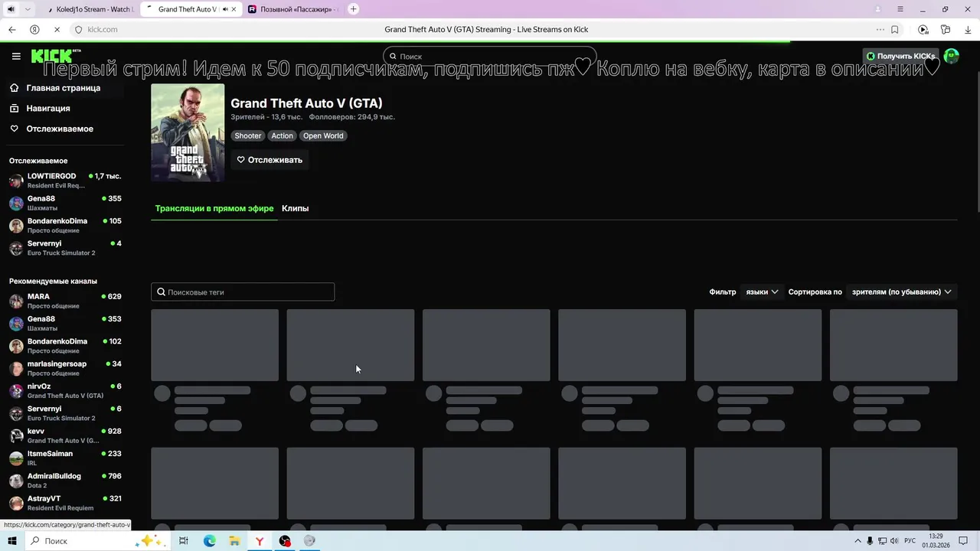Mute audio on Grand Theft Auto tab
The image size is (980, 551).
click(x=224, y=9)
